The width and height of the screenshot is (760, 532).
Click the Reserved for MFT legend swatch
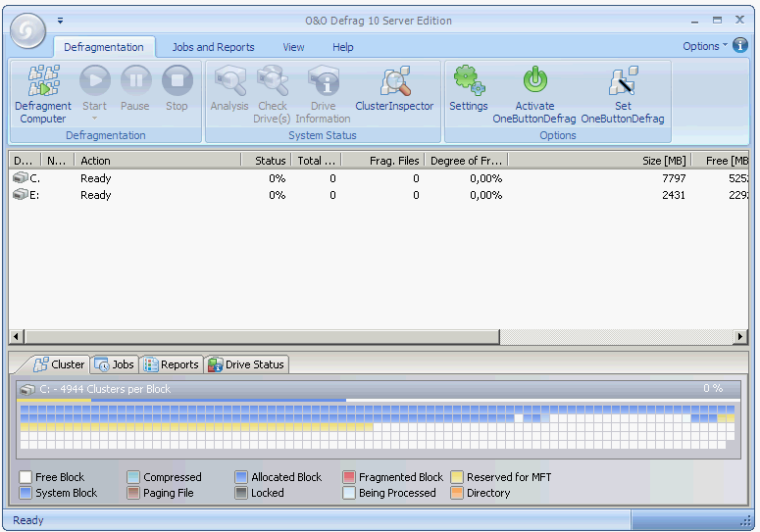[457, 477]
